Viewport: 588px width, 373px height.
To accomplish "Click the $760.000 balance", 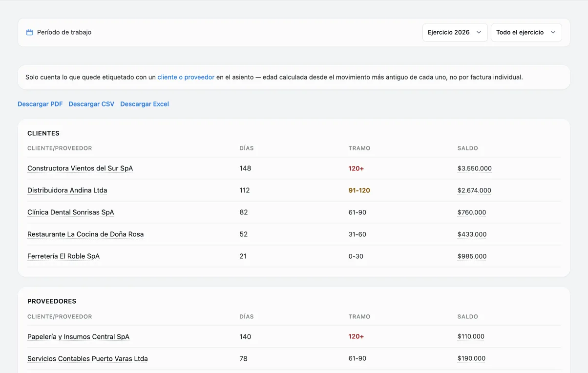I will [472, 212].
